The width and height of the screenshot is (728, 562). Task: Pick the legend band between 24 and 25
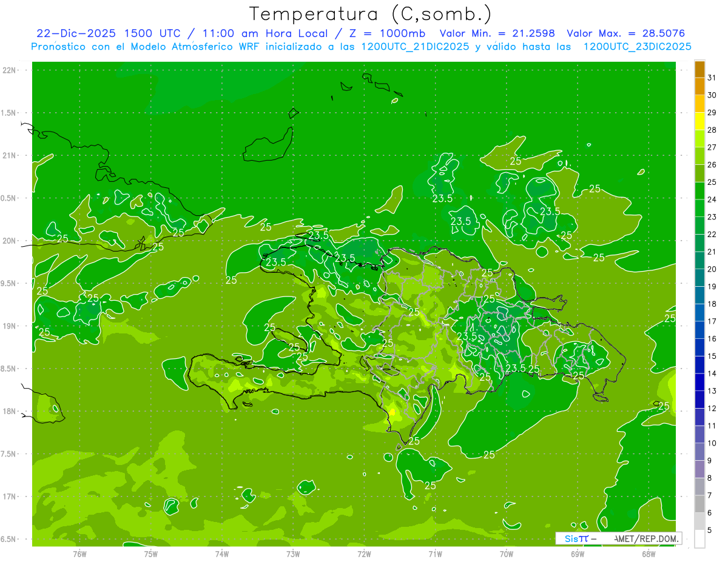click(699, 191)
